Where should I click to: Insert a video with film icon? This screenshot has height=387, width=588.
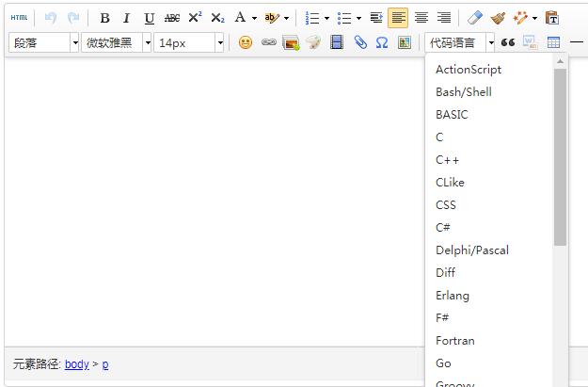[x=337, y=42]
